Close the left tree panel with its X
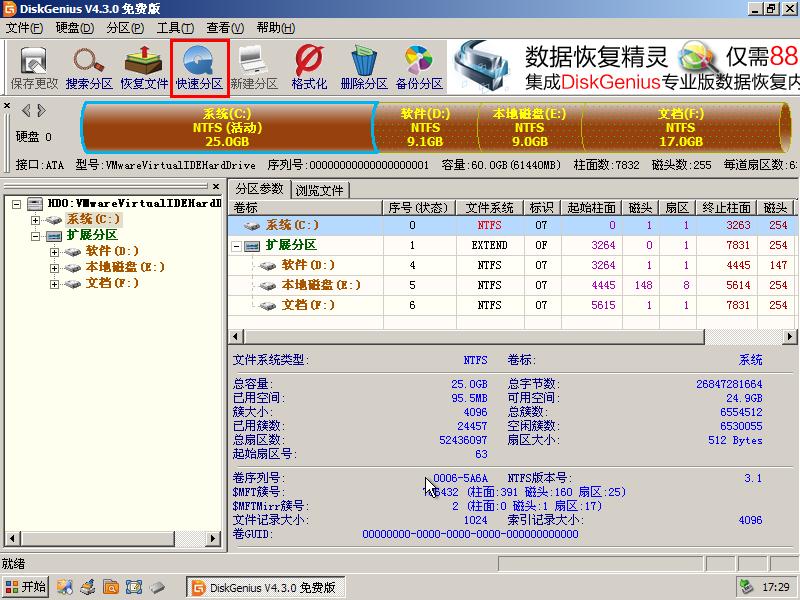800x600 pixels. point(216,186)
